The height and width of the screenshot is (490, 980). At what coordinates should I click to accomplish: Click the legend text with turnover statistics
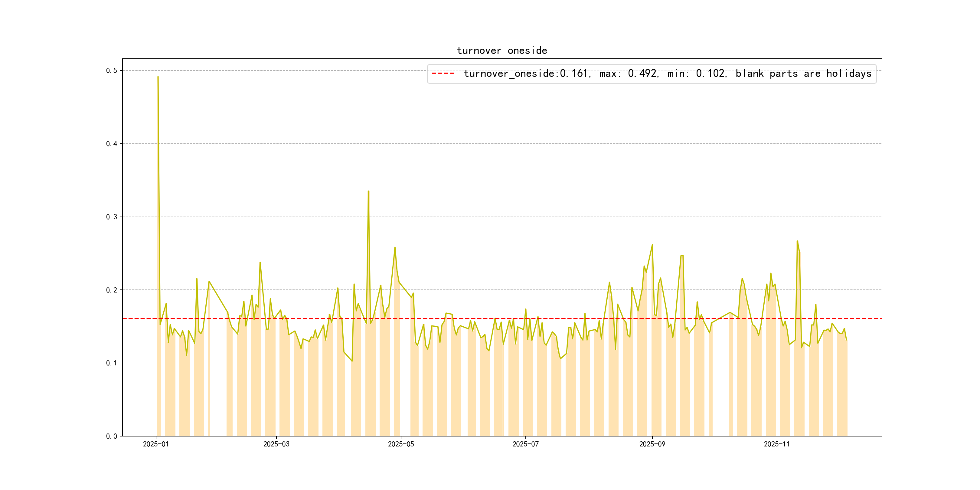[x=667, y=73]
